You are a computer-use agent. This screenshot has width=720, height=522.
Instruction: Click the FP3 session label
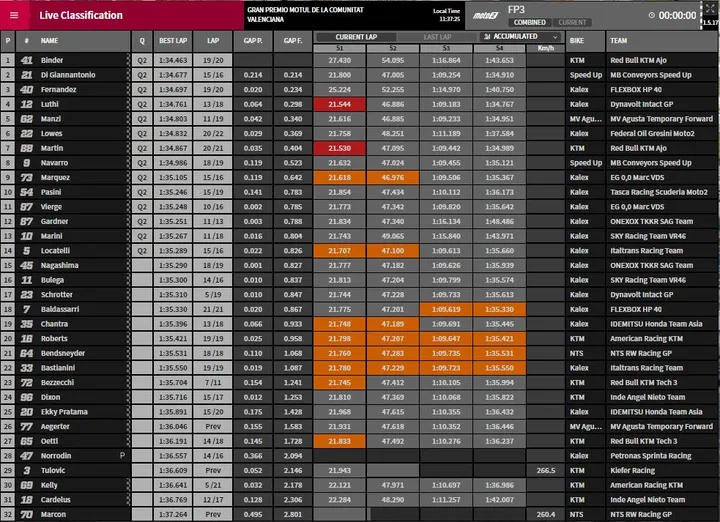tap(516, 10)
